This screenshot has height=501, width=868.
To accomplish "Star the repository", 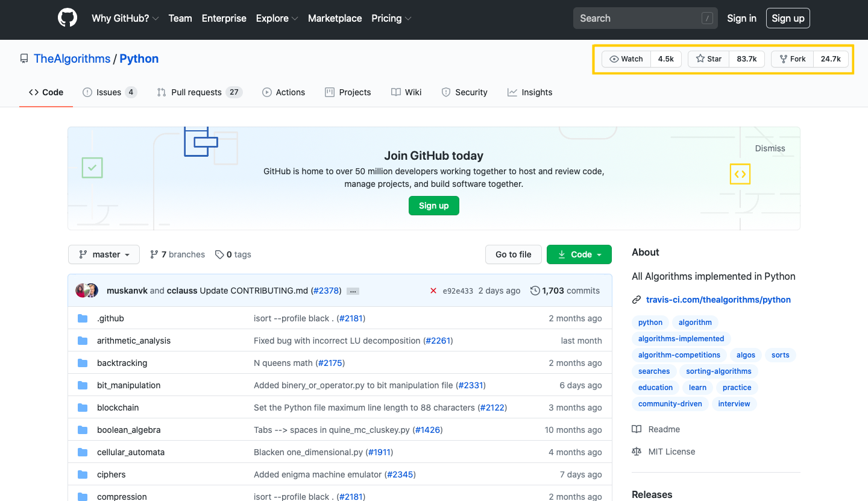I will pos(708,58).
